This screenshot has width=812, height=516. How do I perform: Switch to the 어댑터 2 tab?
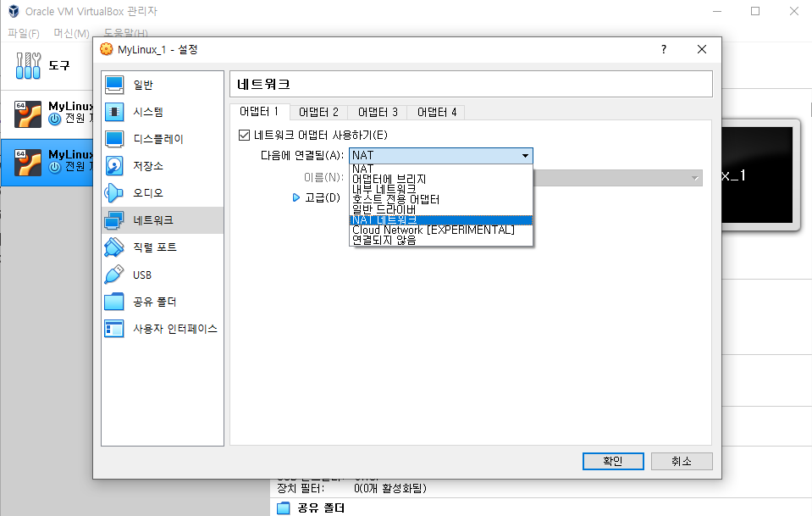[318, 112]
